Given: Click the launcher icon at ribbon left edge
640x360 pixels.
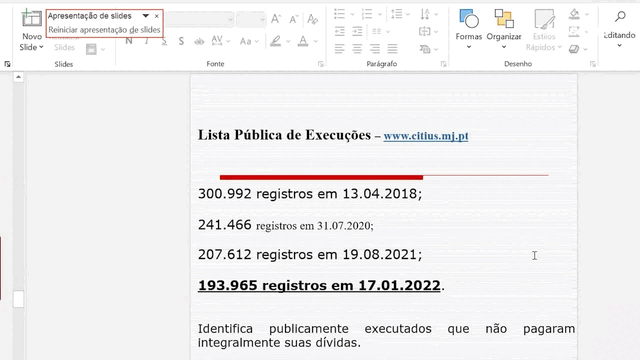Looking at the screenshot, I should tap(7, 64).
